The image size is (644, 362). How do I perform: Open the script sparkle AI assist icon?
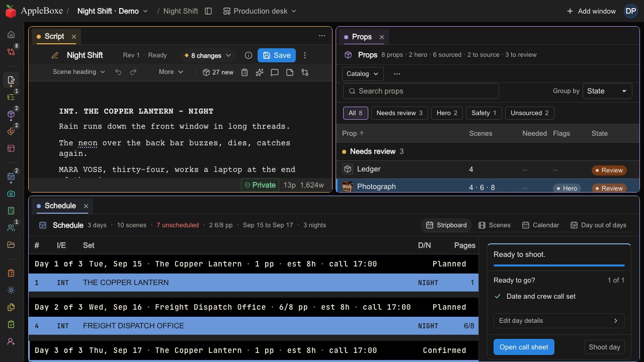click(x=260, y=72)
